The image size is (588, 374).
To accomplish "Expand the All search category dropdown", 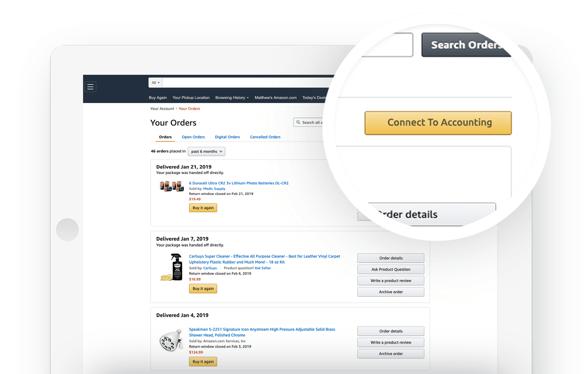I will click(156, 83).
